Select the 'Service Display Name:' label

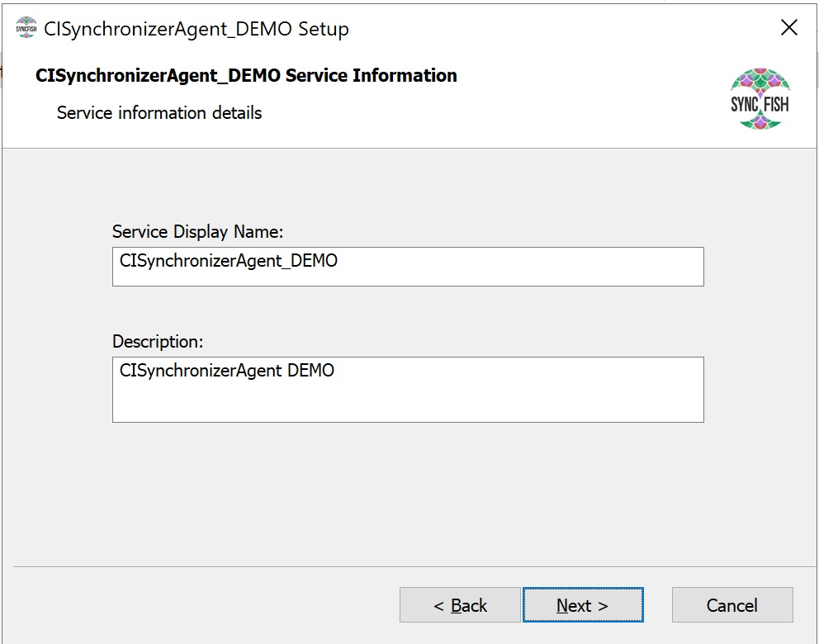(197, 231)
